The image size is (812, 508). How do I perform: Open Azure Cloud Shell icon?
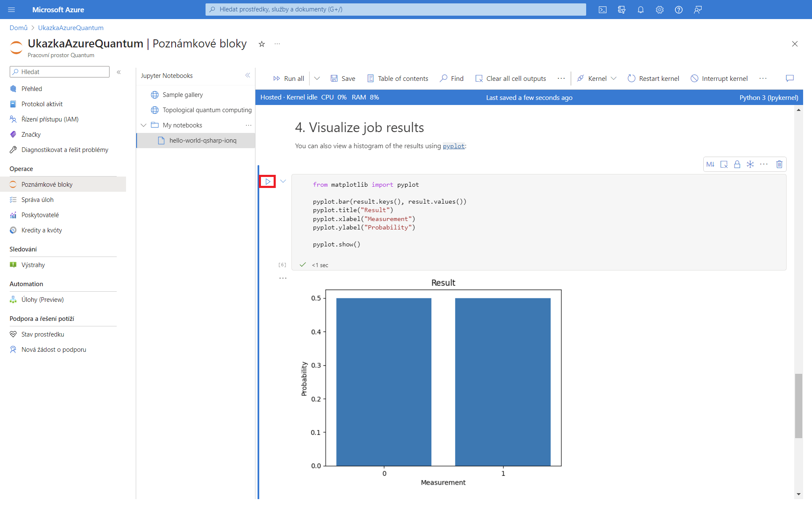602,10
